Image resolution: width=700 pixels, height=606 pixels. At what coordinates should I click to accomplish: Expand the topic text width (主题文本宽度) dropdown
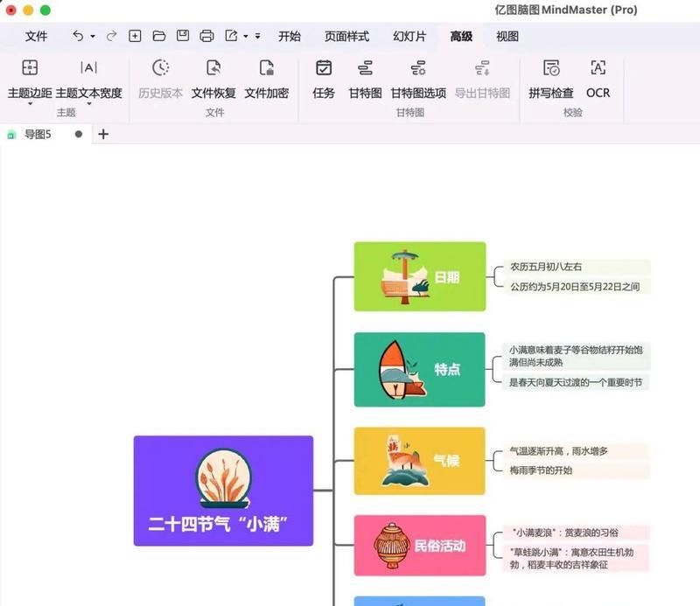(x=88, y=104)
